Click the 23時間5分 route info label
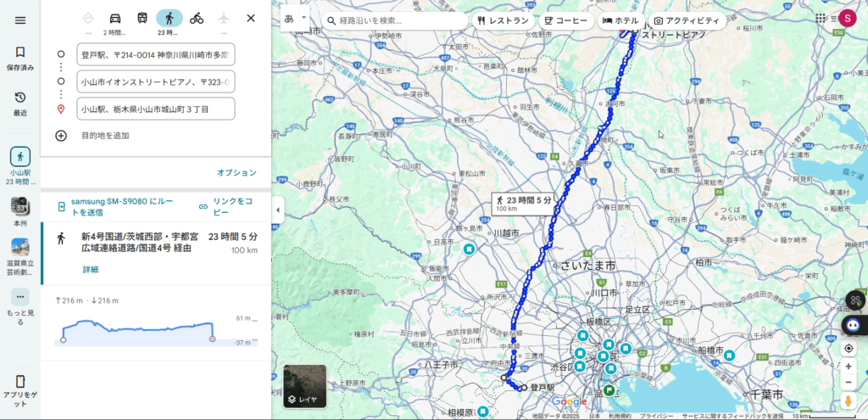868x420 pixels. 524,204
